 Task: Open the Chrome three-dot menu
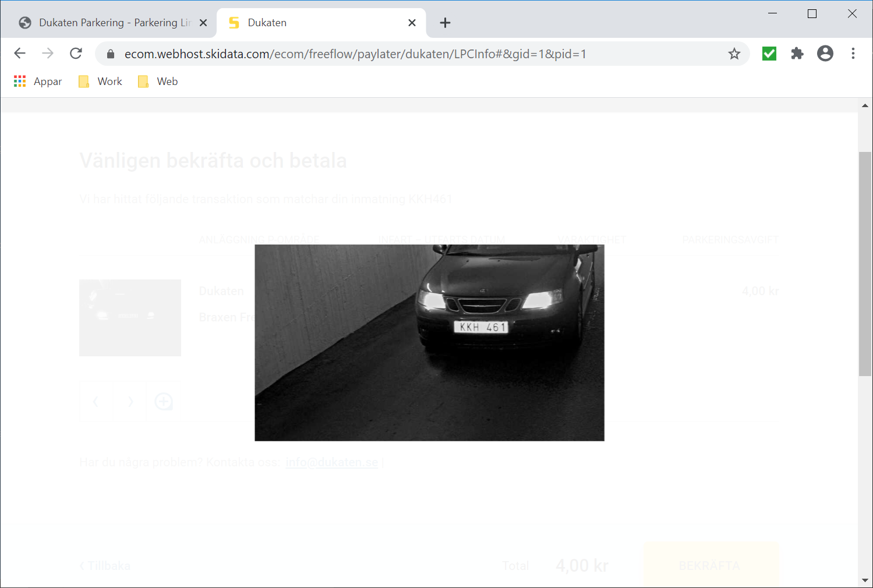(x=853, y=54)
